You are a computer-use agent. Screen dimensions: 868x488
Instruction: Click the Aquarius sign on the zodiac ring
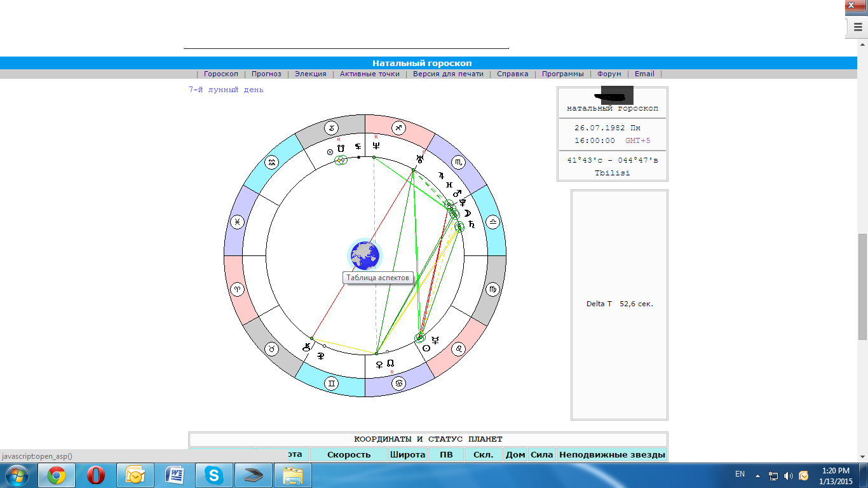(x=271, y=163)
